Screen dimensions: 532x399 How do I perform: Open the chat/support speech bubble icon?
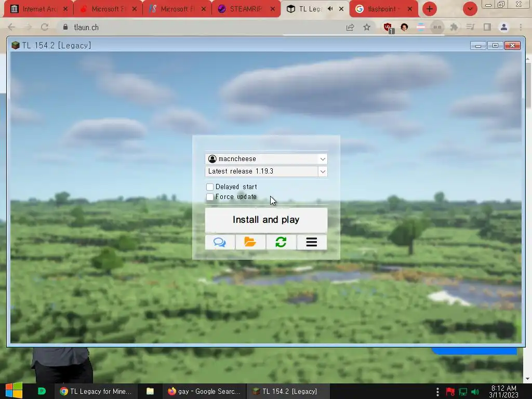pyautogui.click(x=220, y=242)
